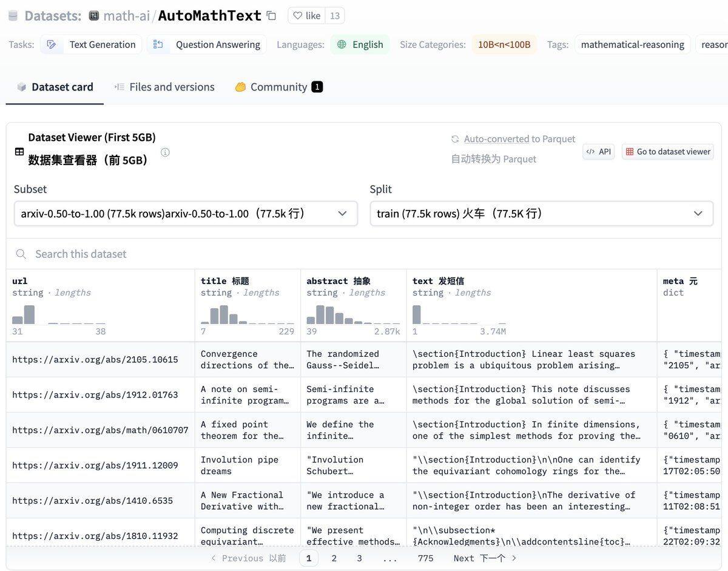Open the Subset dropdown

pos(186,214)
